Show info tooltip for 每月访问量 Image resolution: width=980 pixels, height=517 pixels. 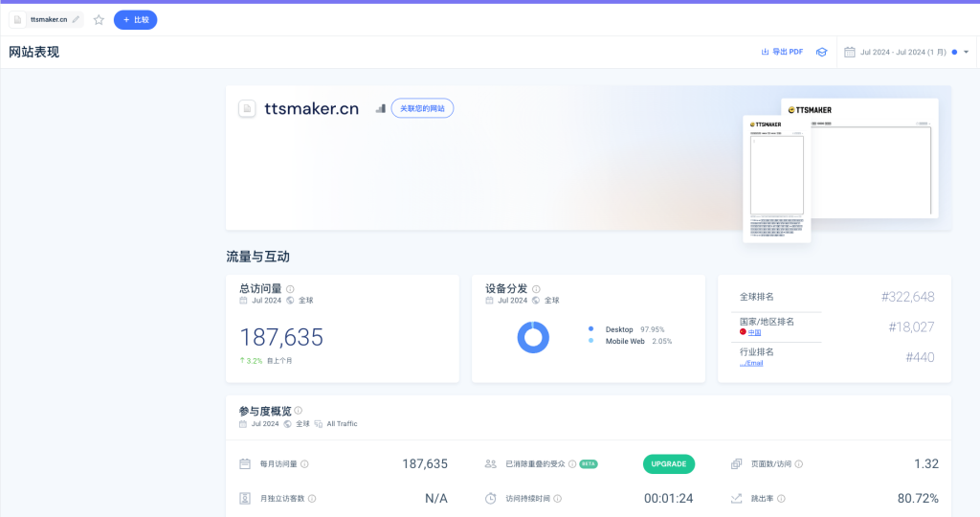click(304, 463)
